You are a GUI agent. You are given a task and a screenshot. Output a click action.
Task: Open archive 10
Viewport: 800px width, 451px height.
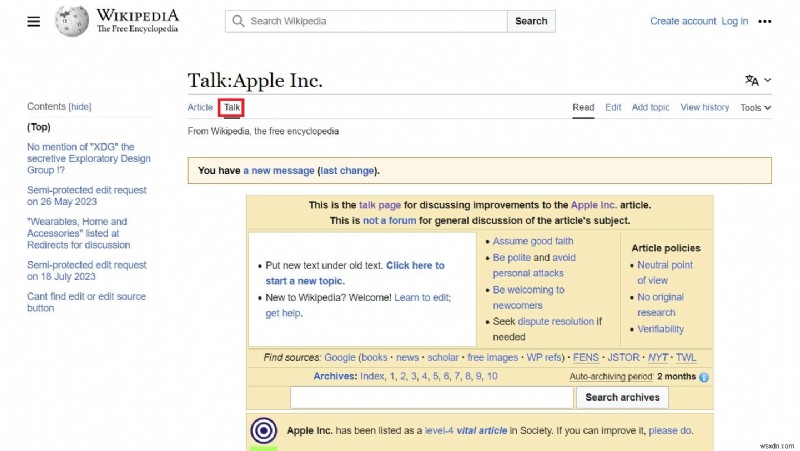pos(492,377)
